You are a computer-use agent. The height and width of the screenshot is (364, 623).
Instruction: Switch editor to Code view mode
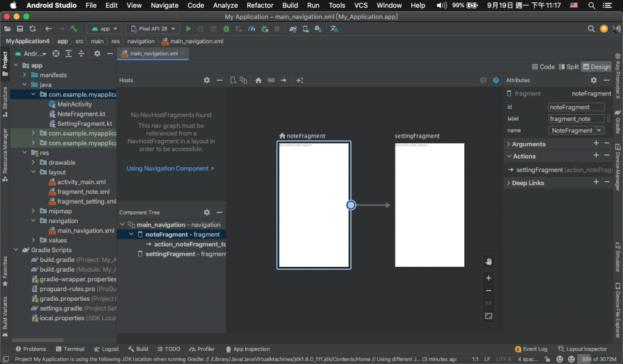(543, 67)
